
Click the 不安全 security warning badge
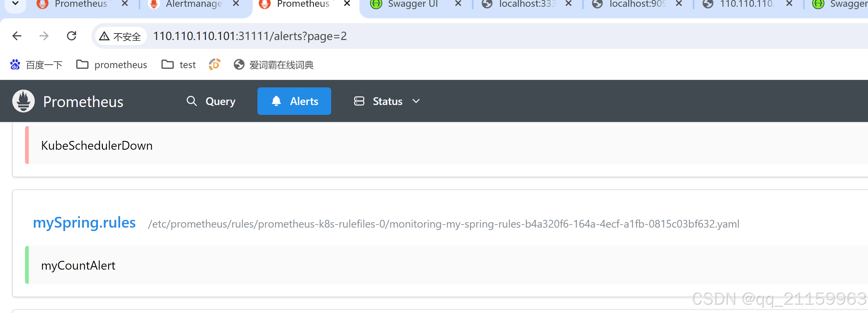click(120, 36)
